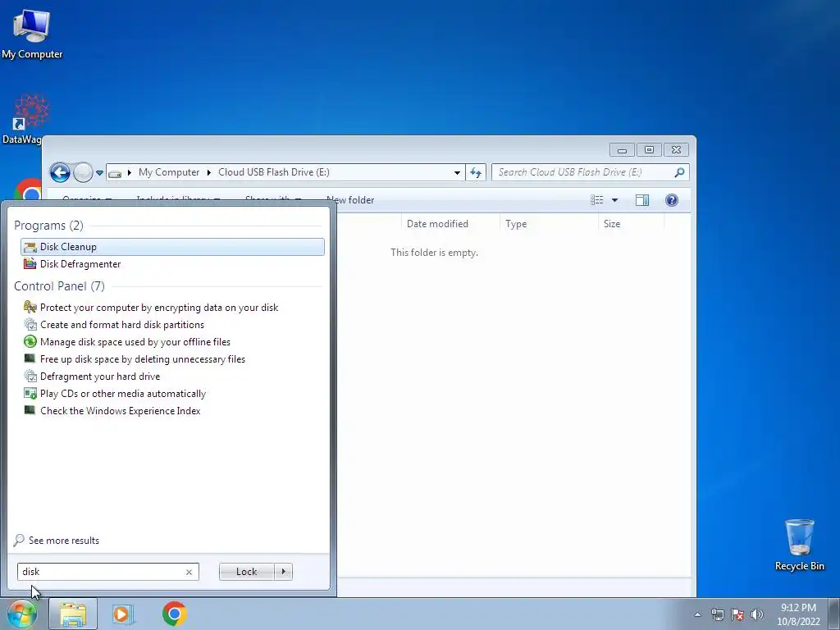Click inside the Start menu search field containing 'disk'
The image size is (840, 630).
pyautogui.click(x=101, y=572)
